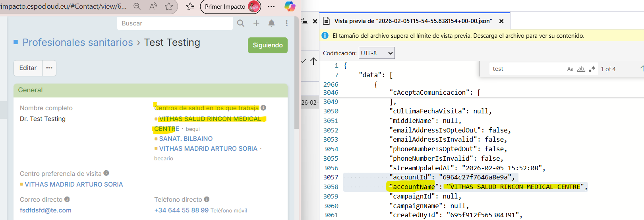Click the green Siguiendo button
The height and width of the screenshot is (220, 644).
point(267,45)
